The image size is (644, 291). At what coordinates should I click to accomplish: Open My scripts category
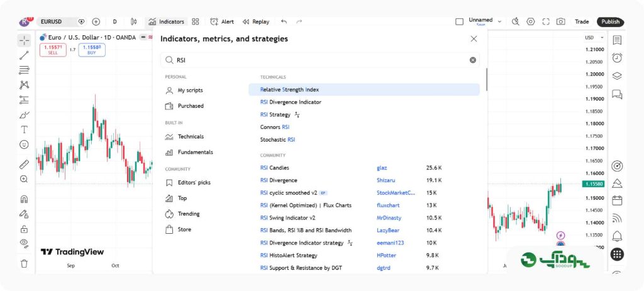click(x=184, y=91)
